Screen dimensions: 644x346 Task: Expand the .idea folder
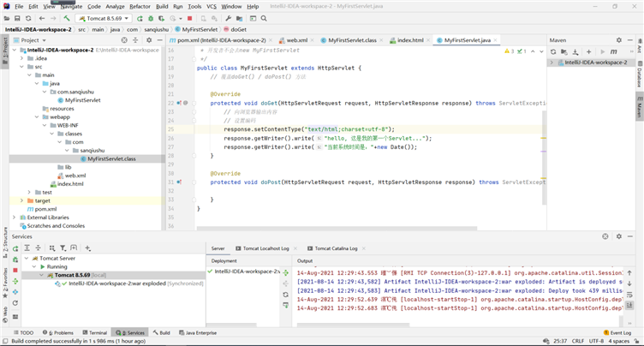coord(21,58)
